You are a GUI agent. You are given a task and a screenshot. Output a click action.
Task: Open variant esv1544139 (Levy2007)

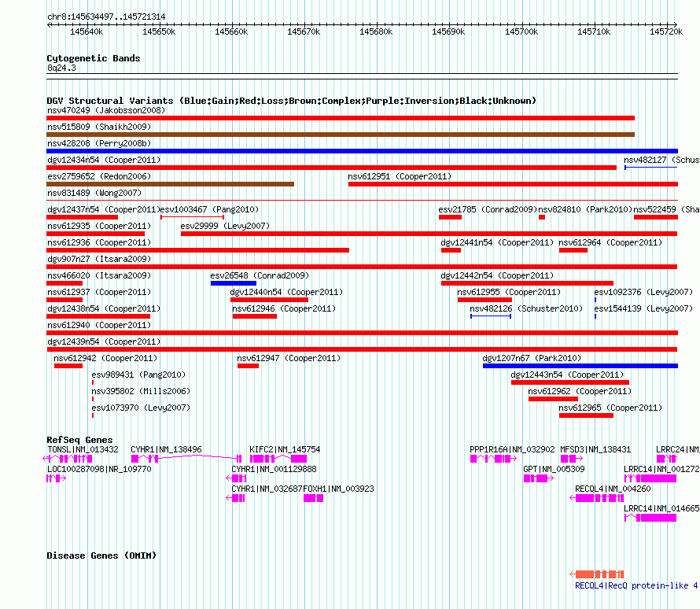coord(643,309)
